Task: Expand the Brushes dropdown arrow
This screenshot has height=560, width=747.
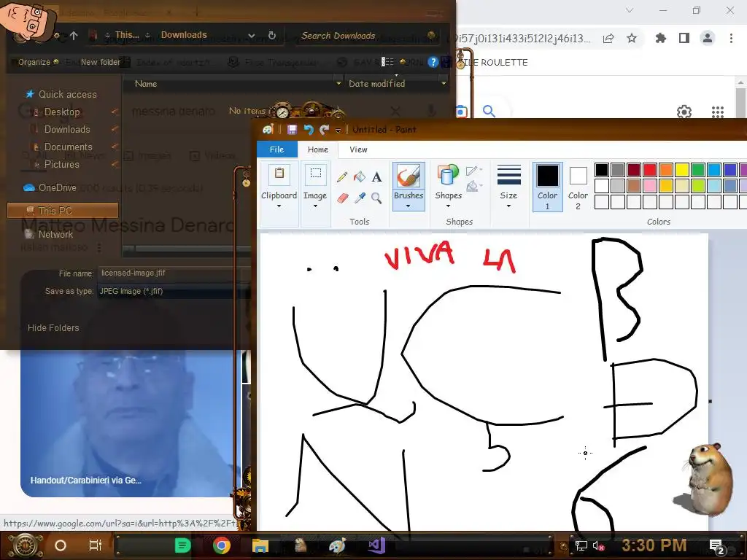Action: pos(409,206)
